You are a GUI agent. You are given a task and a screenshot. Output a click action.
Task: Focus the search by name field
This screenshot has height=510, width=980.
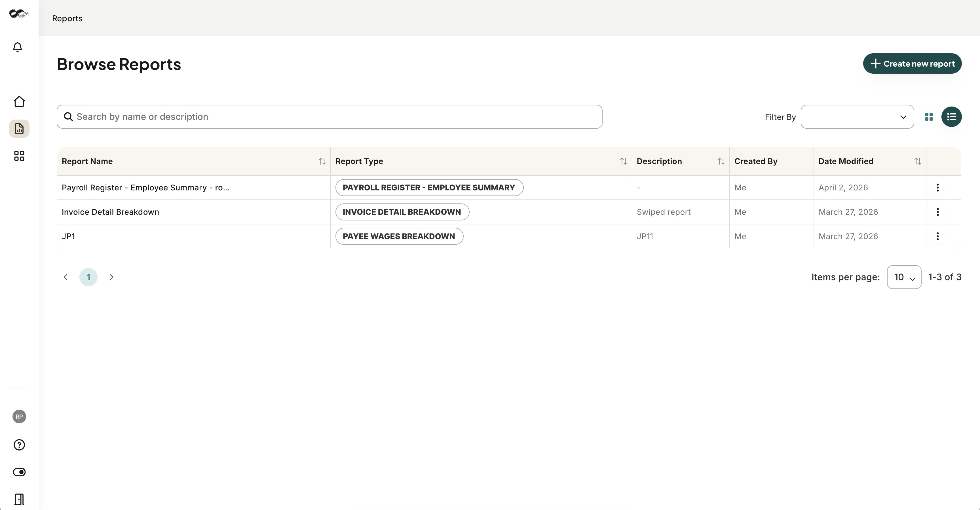point(330,117)
